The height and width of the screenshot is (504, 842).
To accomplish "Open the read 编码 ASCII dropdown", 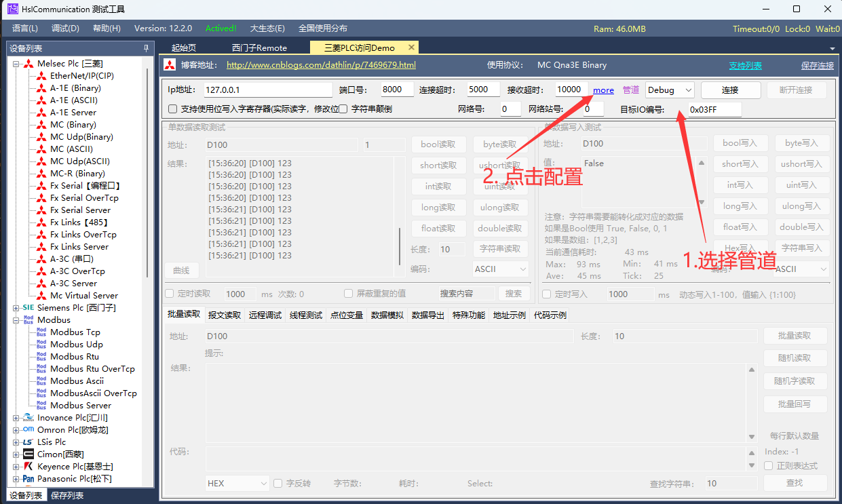I will pos(500,269).
